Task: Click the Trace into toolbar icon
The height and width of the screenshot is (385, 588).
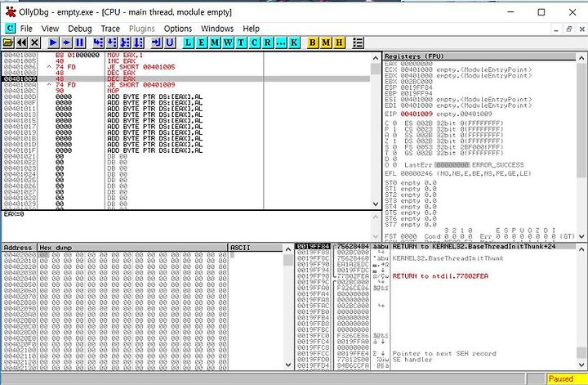Action: pos(125,43)
